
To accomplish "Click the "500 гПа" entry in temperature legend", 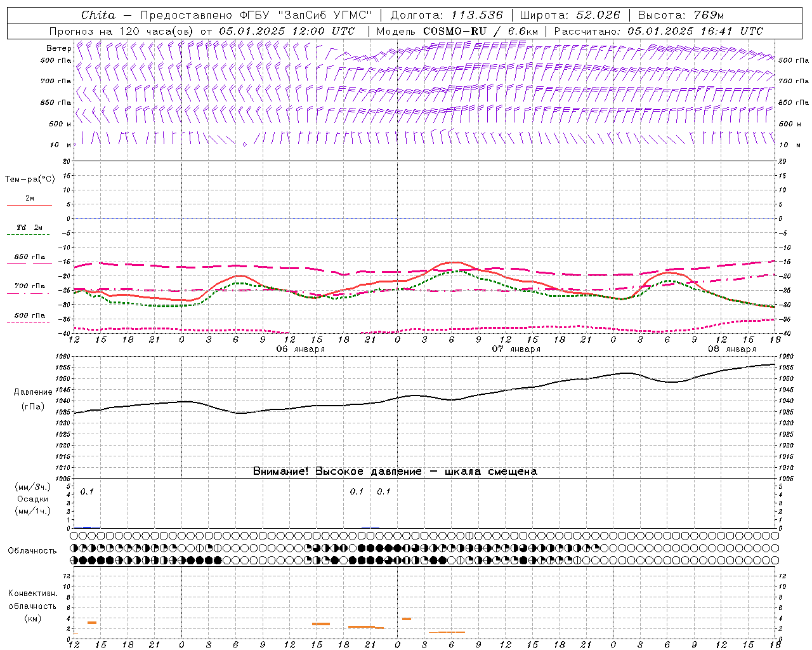I will click(30, 315).
